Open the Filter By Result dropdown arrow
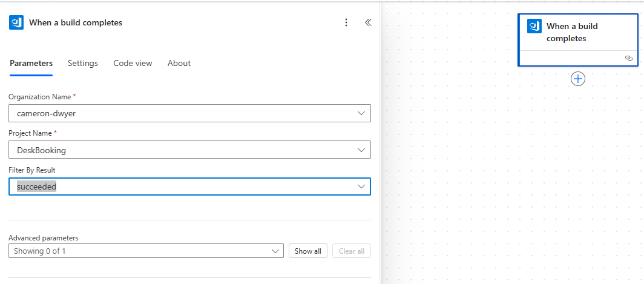Image resolution: width=644 pixels, height=284 pixels. [x=361, y=187]
